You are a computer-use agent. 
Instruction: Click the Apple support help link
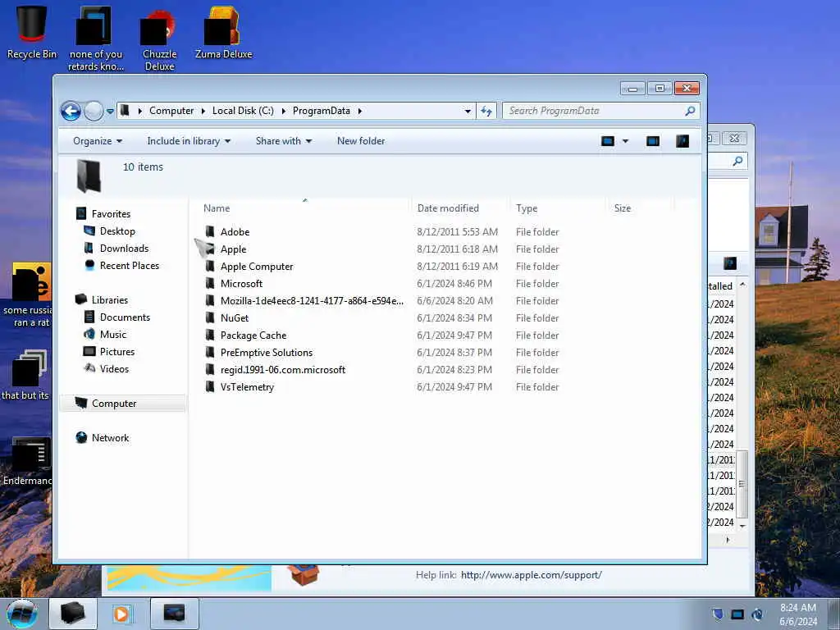(x=531, y=575)
